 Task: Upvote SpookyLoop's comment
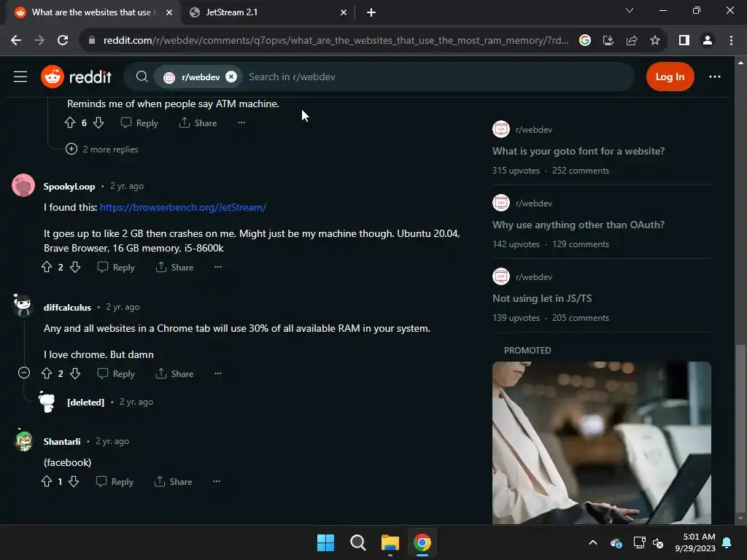[x=47, y=267]
